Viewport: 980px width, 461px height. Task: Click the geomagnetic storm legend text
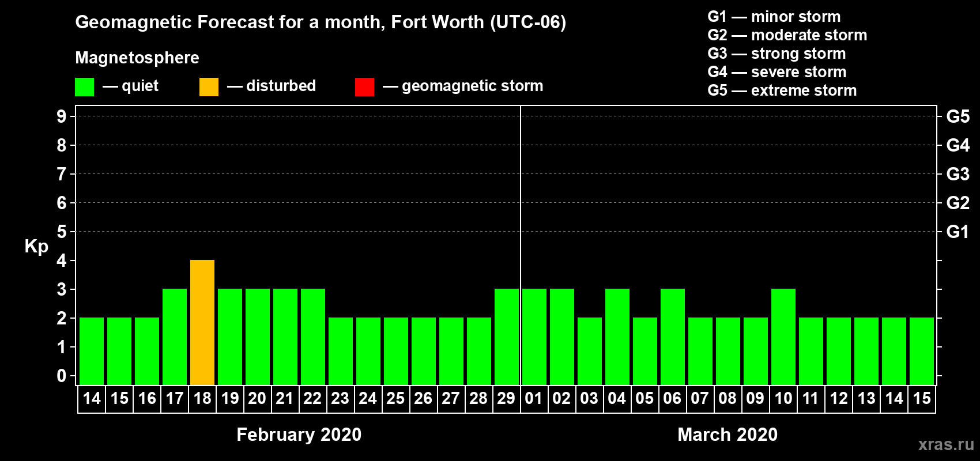coord(473,86)
